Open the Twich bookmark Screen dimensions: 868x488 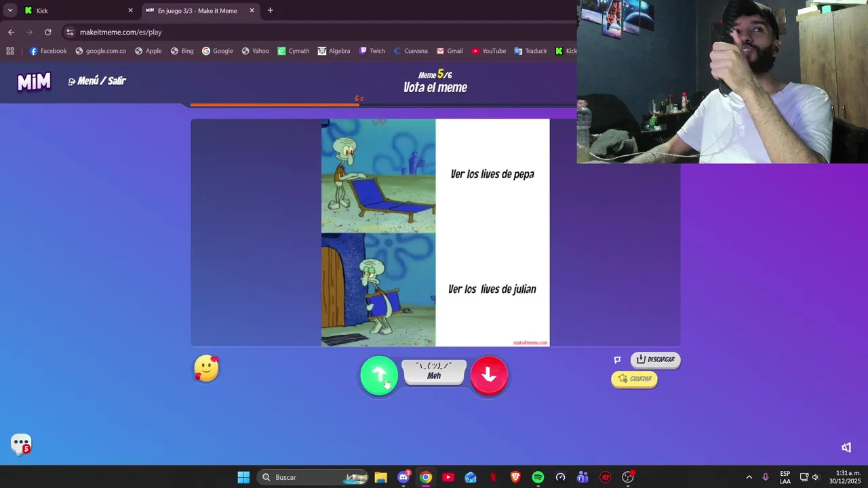[372, 51]
